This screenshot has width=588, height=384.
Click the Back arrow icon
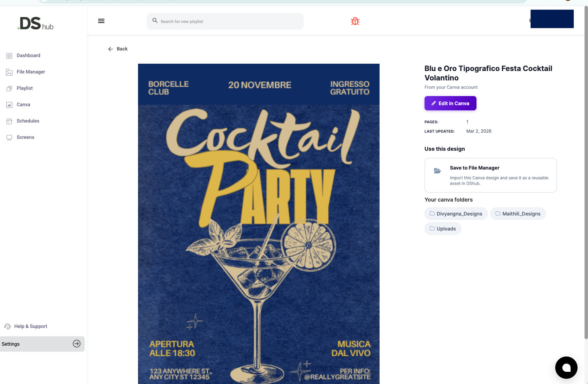click(x=110, y=49)
